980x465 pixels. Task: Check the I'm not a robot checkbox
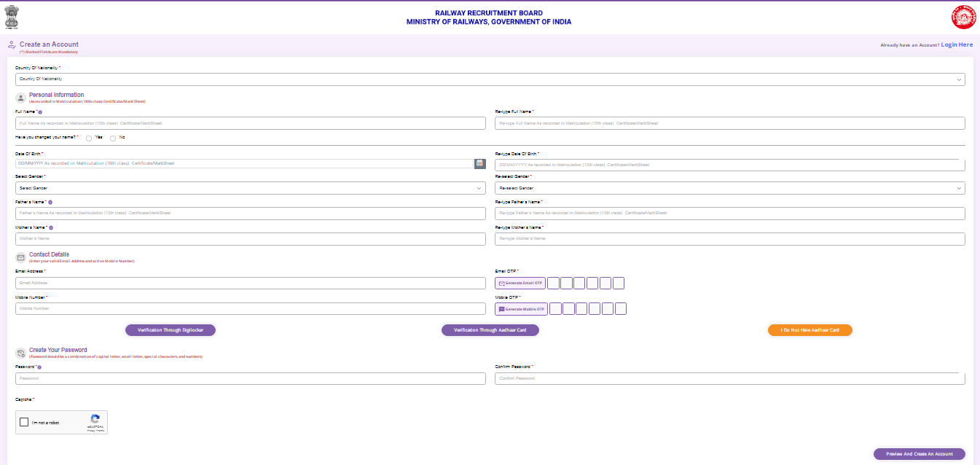25,422
